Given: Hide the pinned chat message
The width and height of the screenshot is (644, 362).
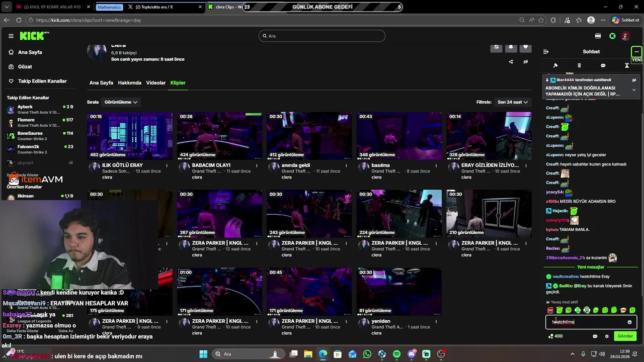Looking at the screenshot, I should (634, 80).
